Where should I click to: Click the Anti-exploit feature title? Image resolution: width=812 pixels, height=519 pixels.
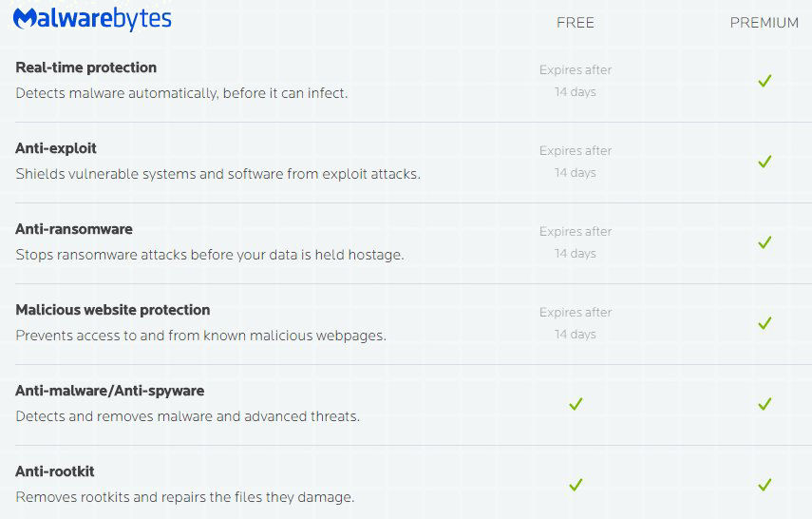(56, 148)
